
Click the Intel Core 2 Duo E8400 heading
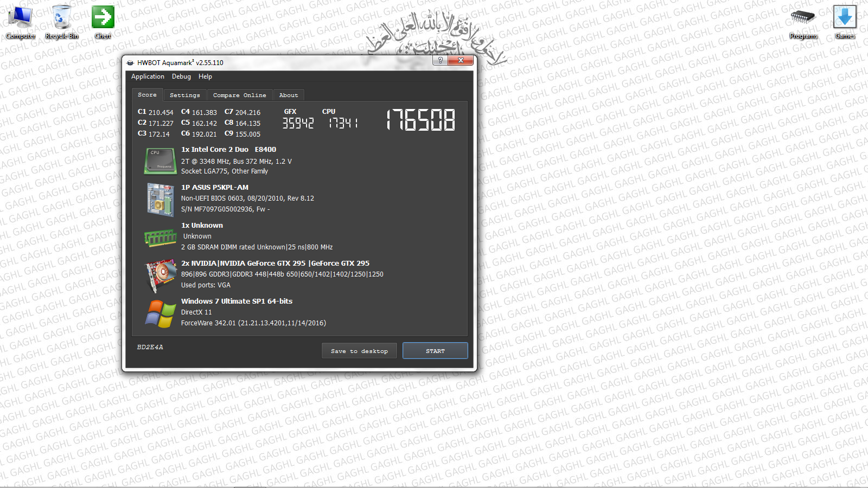tap(228, 150)
